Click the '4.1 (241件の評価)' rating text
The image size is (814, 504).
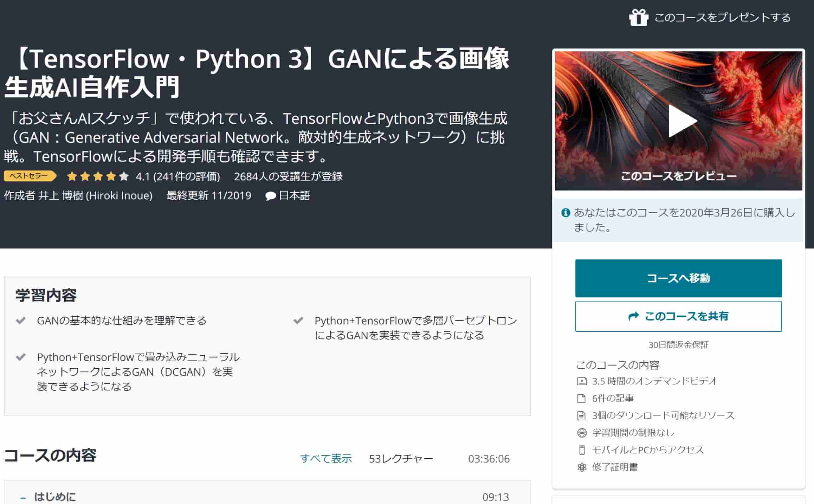click(178, 176)
